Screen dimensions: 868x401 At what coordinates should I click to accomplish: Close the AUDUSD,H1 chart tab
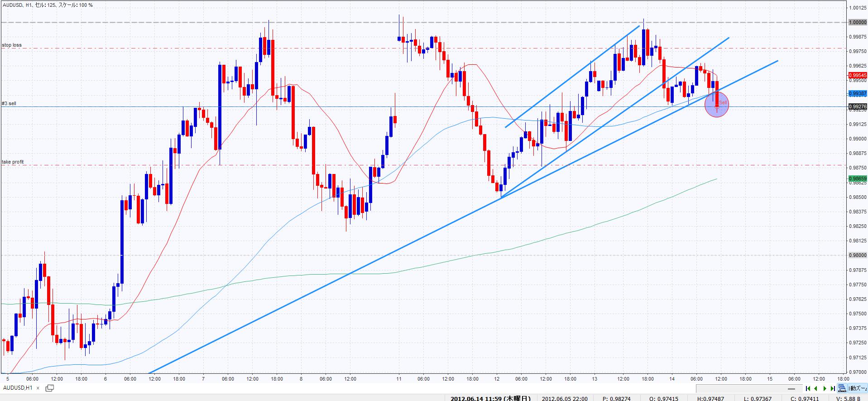pyautogui.click(x=38, y=388)
